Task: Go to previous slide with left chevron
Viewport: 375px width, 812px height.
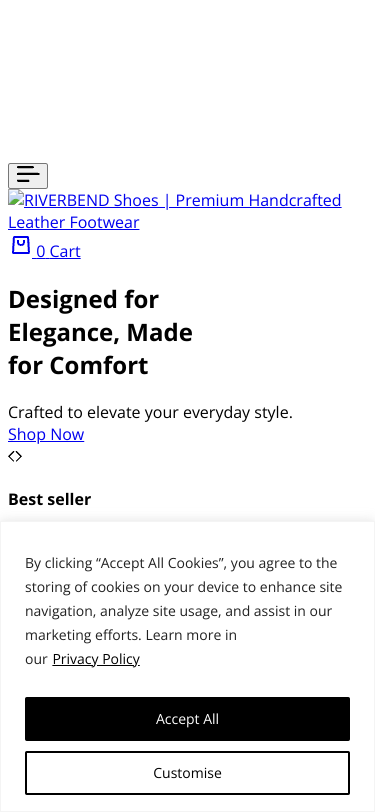Action: coord(11,456)
